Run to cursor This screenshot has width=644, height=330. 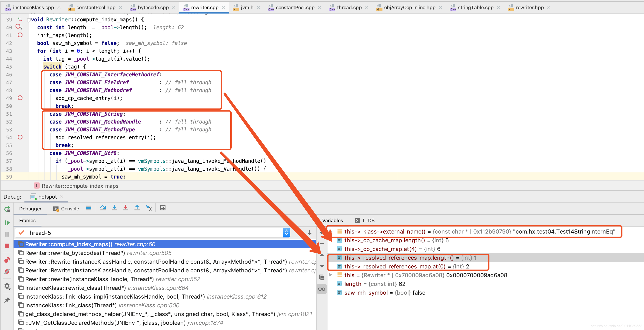click(x=148, y=208)
